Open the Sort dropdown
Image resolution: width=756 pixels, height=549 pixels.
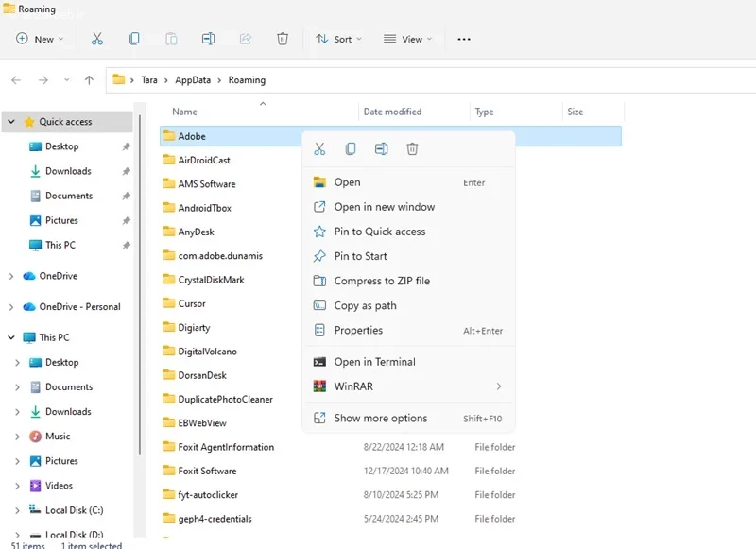click(338, 39)
